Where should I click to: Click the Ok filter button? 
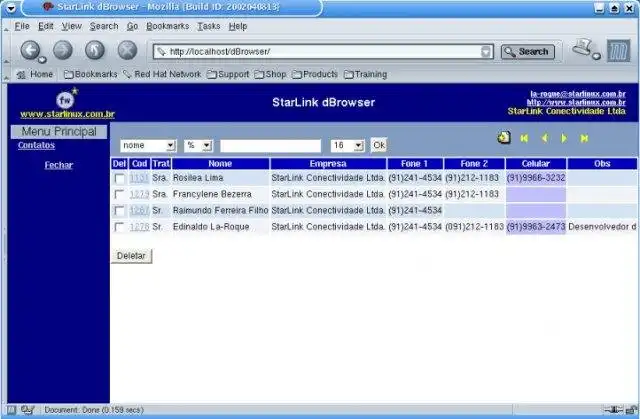pos(379,145)
